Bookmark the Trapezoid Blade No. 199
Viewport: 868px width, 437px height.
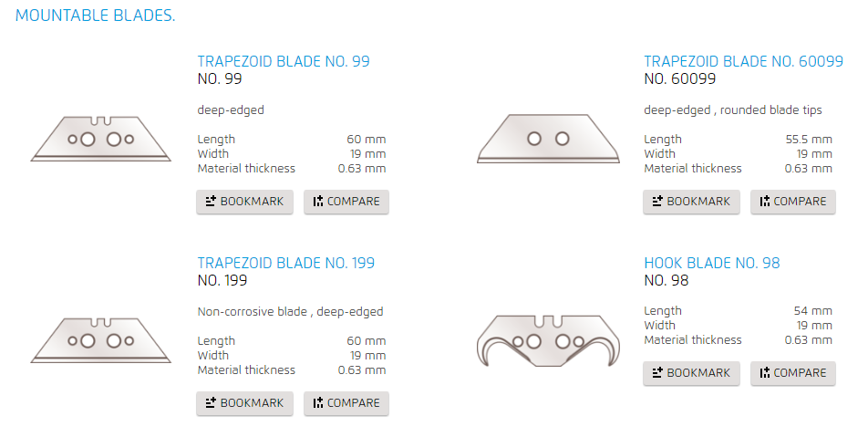tap(244, 403)
